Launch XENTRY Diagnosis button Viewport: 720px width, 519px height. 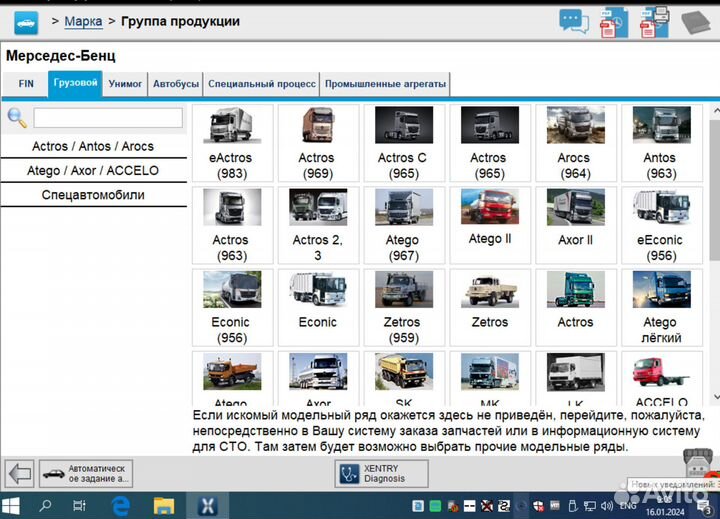point(382,474)
